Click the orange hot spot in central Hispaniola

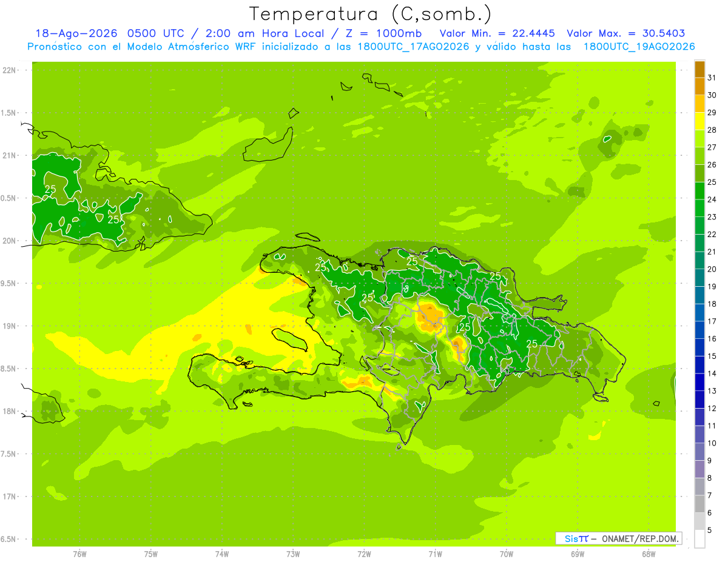pyautogui.click(x=430, y=315)
